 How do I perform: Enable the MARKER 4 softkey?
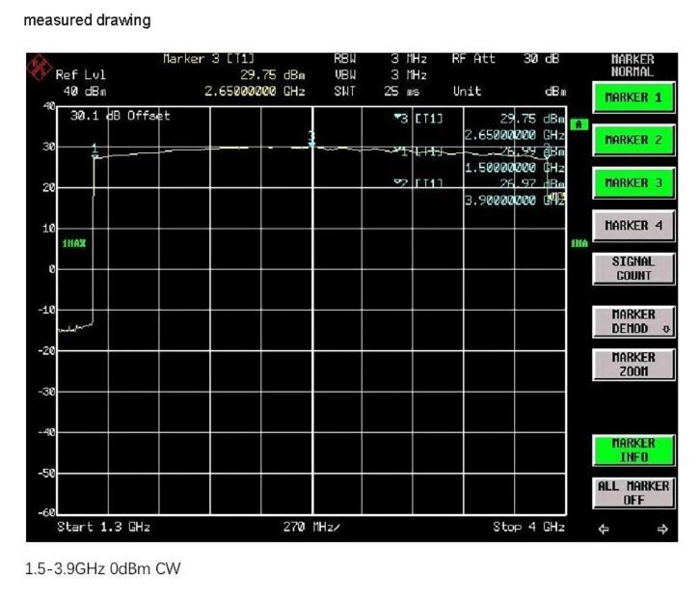click(x=633, y=226)
